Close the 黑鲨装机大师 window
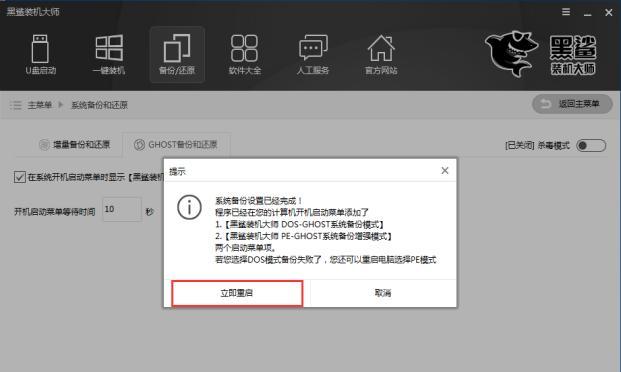 [609, 13]
